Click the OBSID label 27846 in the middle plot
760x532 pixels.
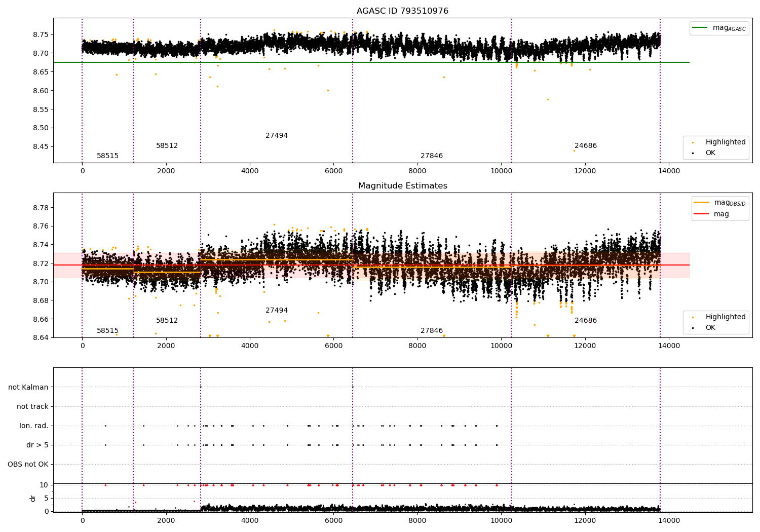coord(432,331)
